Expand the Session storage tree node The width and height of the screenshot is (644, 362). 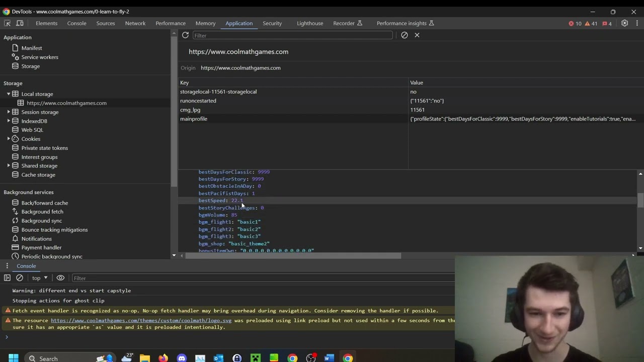9,112
